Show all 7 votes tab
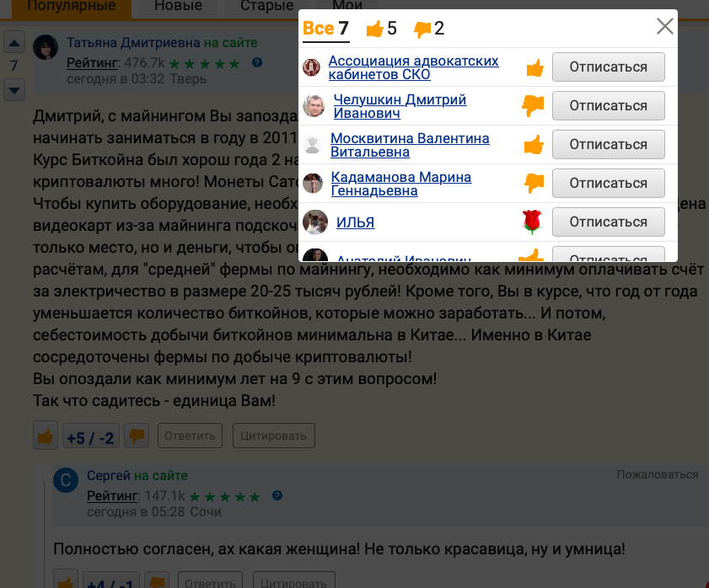709x588 pixels. click(x=325, y=29)
